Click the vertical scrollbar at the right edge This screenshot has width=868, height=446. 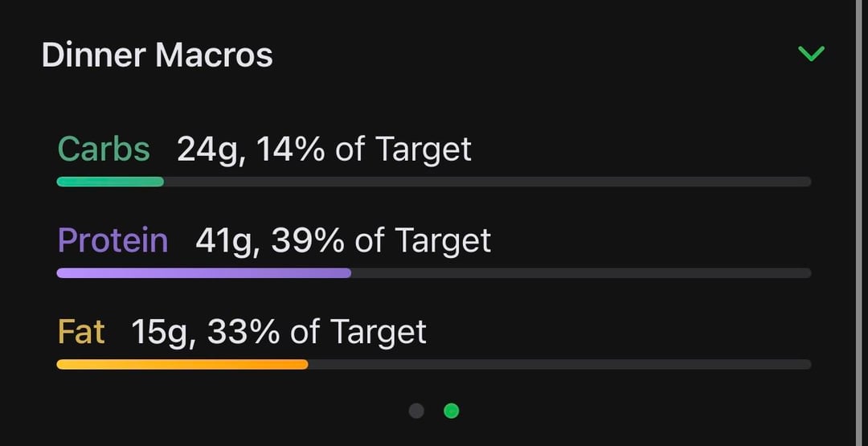click(x=857, y=223)
